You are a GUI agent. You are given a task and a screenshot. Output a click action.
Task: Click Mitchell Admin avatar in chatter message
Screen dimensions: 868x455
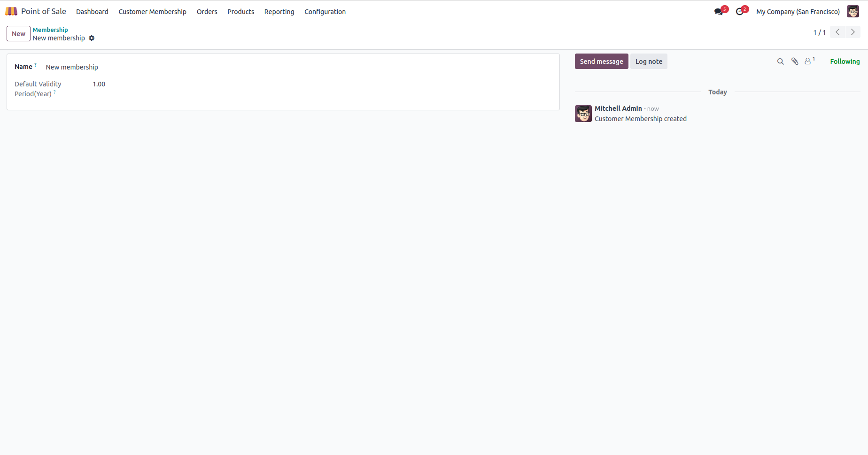click(x=583, y=114)
